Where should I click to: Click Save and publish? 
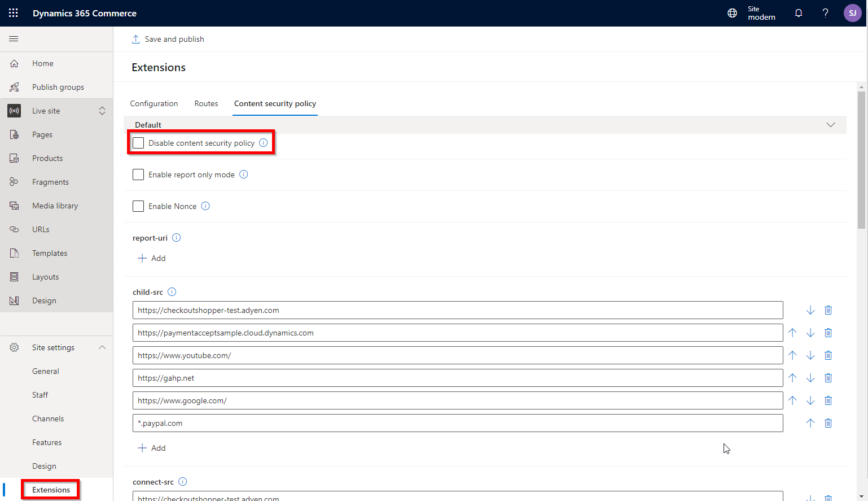tap(168, 39)
